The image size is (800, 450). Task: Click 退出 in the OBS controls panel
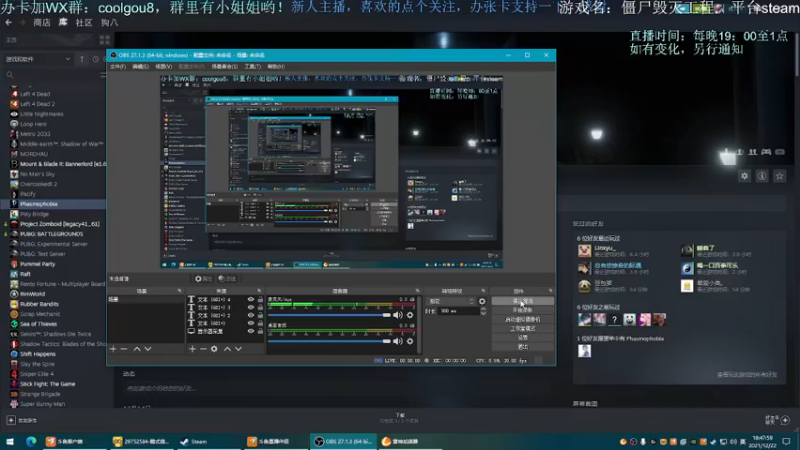coord(522,347)
